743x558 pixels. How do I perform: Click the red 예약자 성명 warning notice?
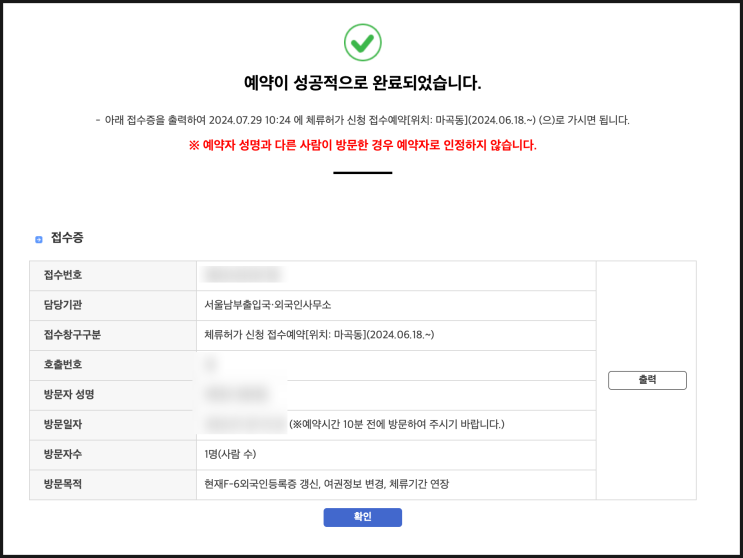[x=362, y=145]
